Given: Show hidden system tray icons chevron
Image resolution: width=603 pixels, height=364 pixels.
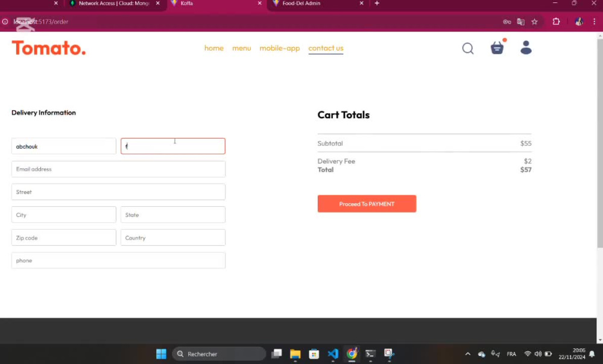Looking at the screenshot, I should [468, 354].
